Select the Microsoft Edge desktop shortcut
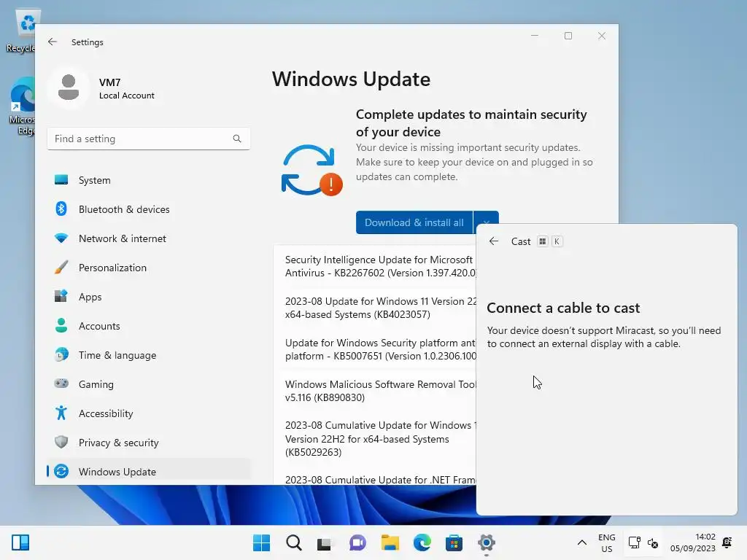The width and height of the screenshot is (747, 560). coord(21,106)
